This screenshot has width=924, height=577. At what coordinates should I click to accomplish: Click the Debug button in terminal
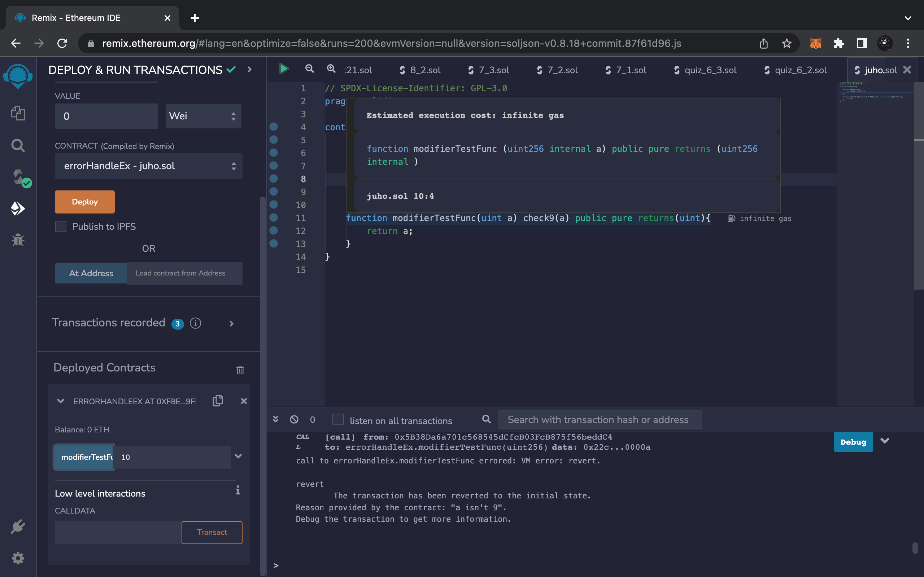click(x=853, y=442)
